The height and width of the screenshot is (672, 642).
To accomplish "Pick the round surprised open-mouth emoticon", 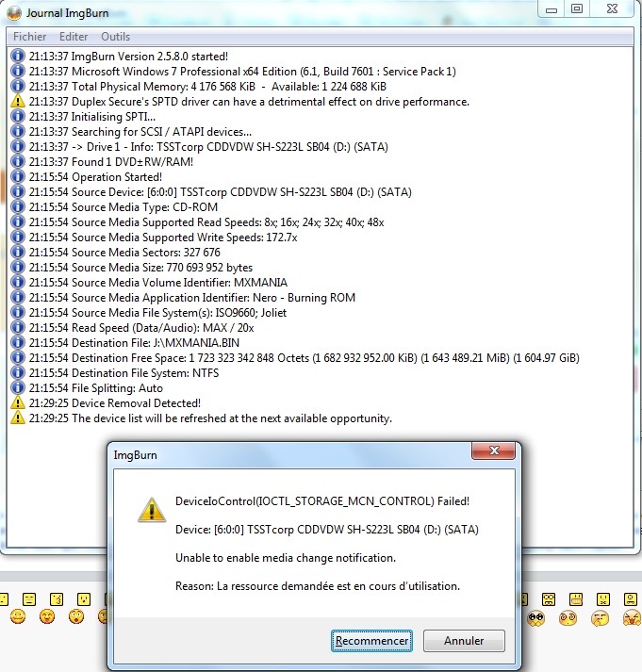I will coord(76,617).
